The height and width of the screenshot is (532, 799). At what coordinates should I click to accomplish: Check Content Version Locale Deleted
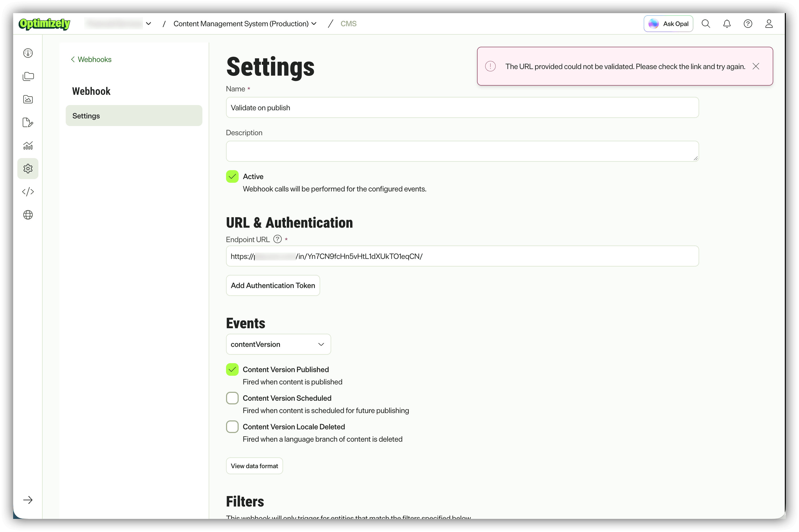click(x=232, y=426)
